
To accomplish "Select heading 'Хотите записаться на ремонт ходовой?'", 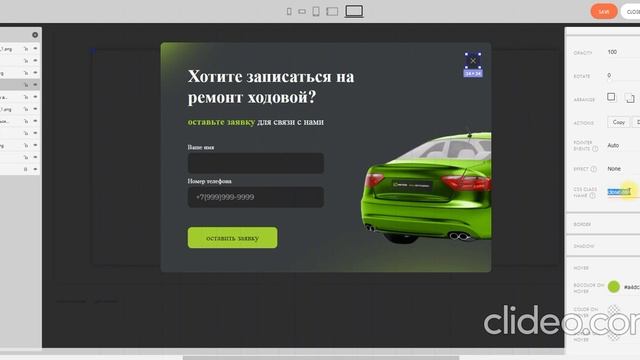I will tap(271, 87).
